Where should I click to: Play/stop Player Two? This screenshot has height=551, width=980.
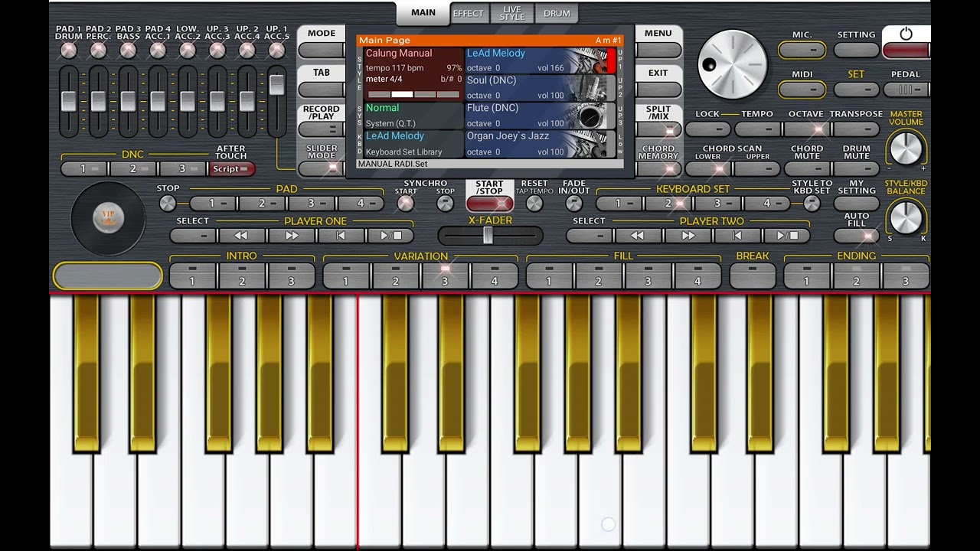click(787, 236)
